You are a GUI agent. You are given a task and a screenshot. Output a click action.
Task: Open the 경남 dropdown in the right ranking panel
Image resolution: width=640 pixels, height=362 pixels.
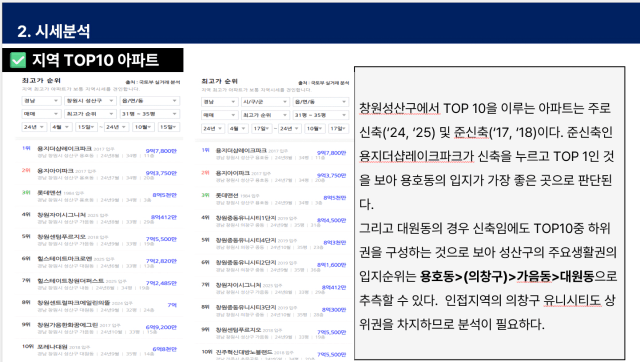coord(219,102)
